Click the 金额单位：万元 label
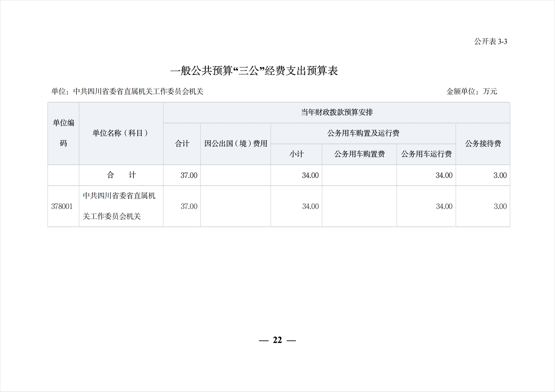Image resolution: width=555 pixels, height=392 pixels. tap(471, 91)
